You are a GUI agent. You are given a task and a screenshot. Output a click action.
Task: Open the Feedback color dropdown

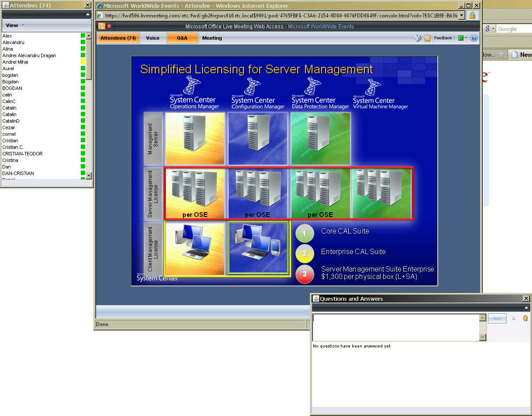[x=462, y=38]
